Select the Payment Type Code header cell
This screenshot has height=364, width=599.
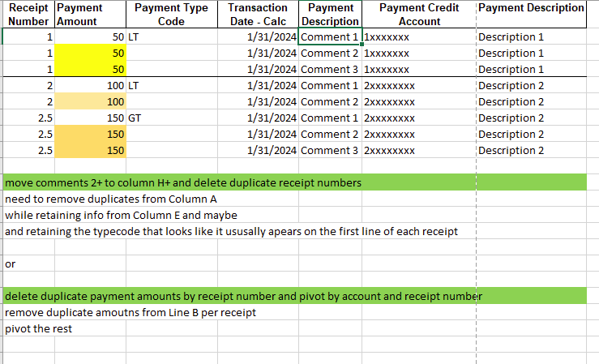point(172,15)
